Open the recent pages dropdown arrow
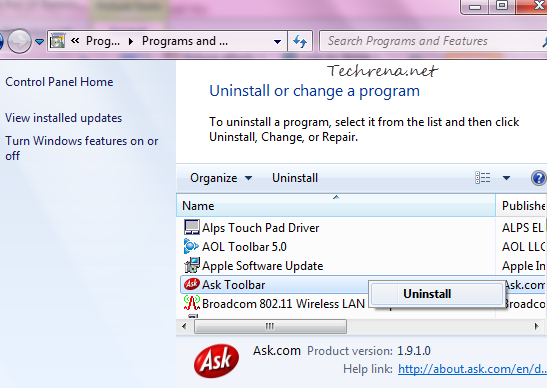547x388 pixels. (x=39, y=42)
